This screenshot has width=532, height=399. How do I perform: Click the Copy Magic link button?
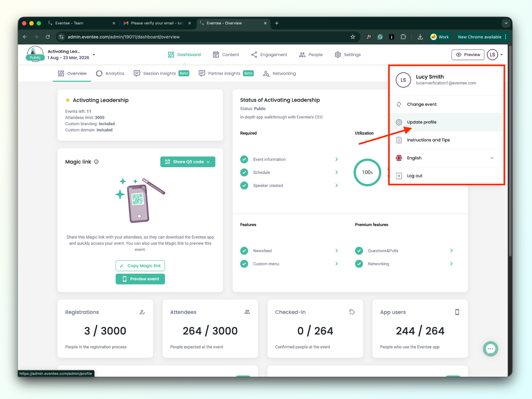tap(140, 266)
